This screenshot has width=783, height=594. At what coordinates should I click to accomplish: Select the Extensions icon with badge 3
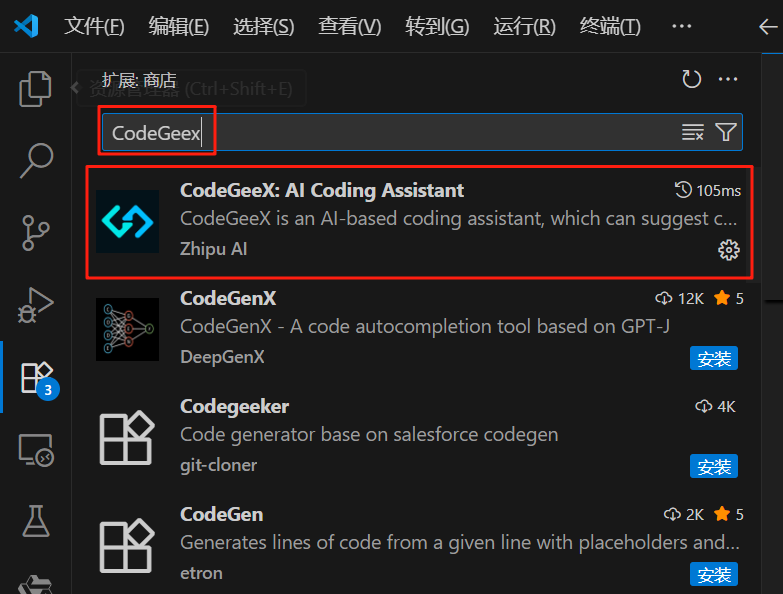pos(37,379)
